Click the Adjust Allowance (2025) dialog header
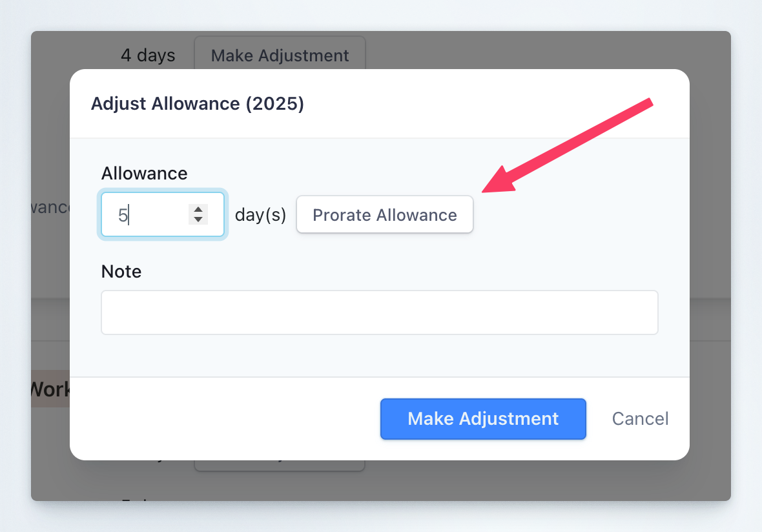 pos(198,103)
